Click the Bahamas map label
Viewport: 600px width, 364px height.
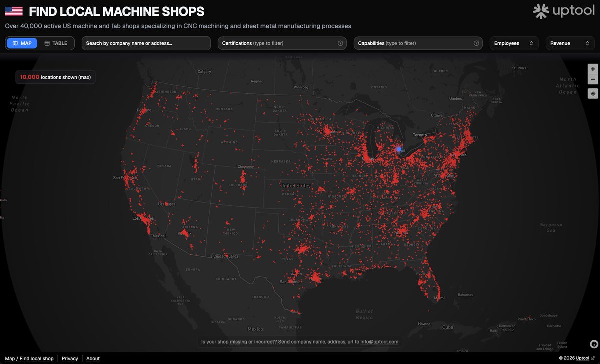click(465, 295)
